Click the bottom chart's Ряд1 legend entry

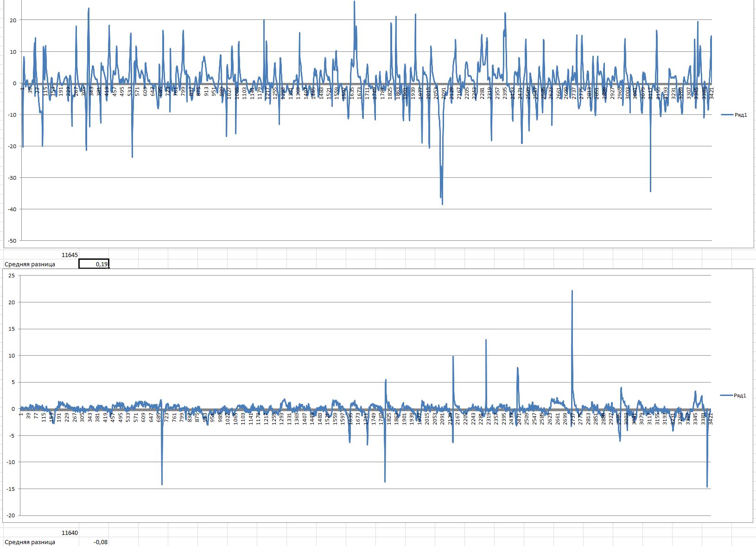(739, 395)
